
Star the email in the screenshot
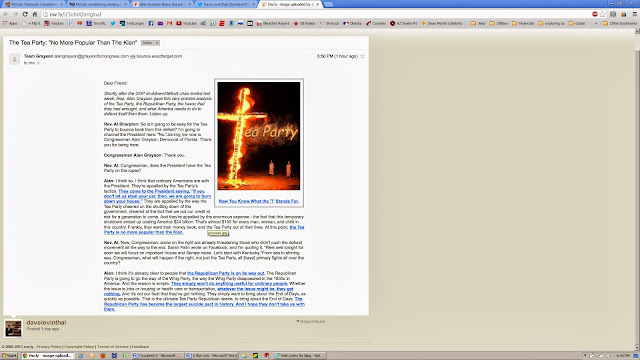click(362, 56)
